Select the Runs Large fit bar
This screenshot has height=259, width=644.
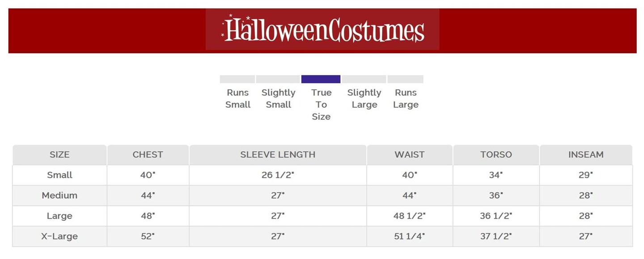[405, 79]
